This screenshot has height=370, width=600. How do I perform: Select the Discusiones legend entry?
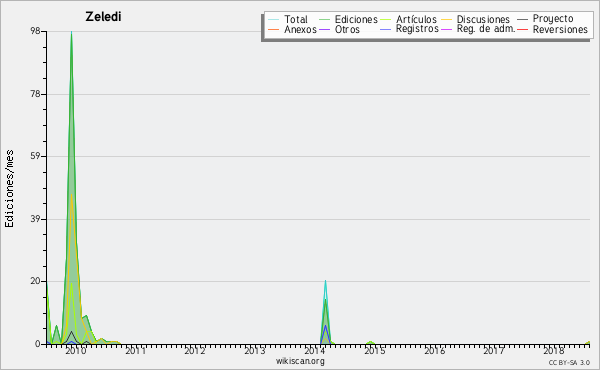point(476,19)
